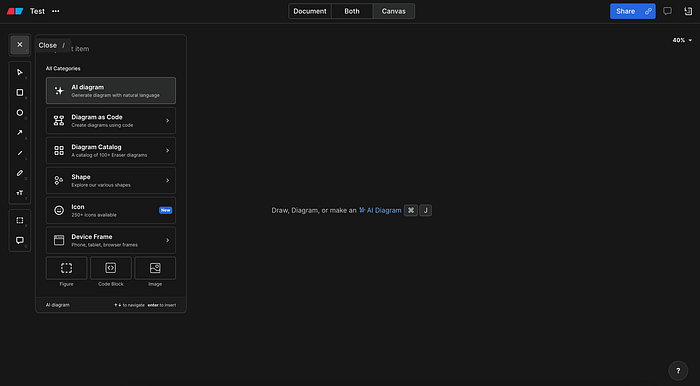This screenshot has width=700, height=386.
Task: Click the command key shortcut hint
Action: [411, 210]
